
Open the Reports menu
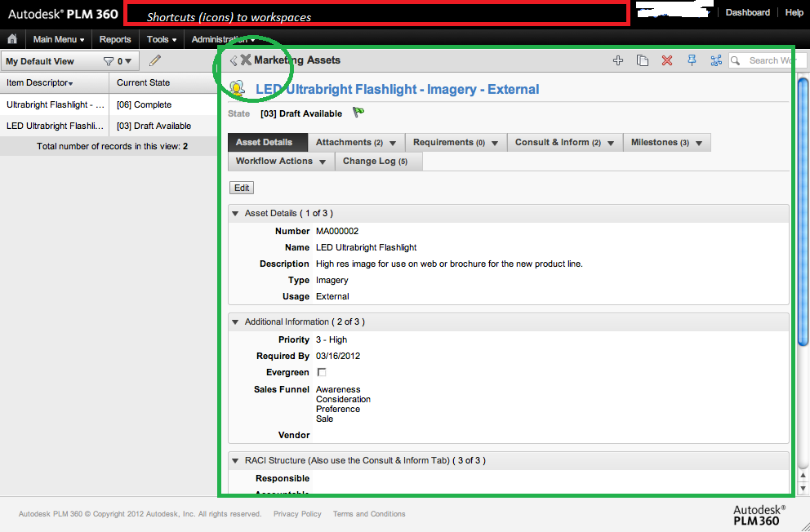pyautogui.click(x=115, y=39)
